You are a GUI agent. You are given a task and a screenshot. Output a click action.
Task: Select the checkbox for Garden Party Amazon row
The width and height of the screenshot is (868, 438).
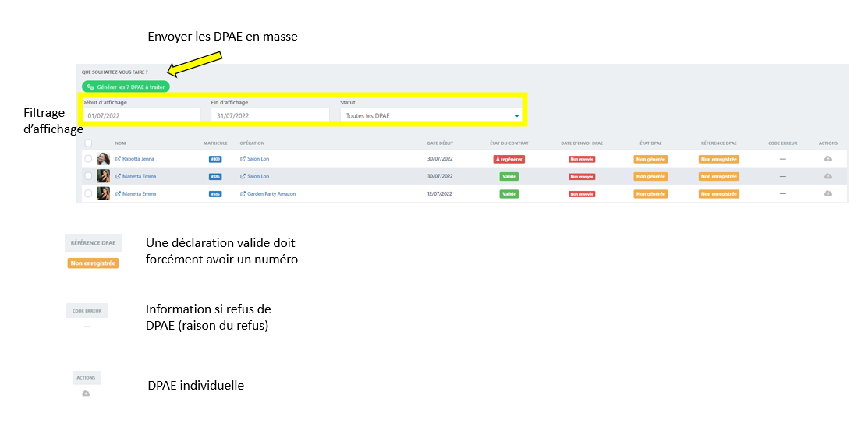[x=88, y=193]
